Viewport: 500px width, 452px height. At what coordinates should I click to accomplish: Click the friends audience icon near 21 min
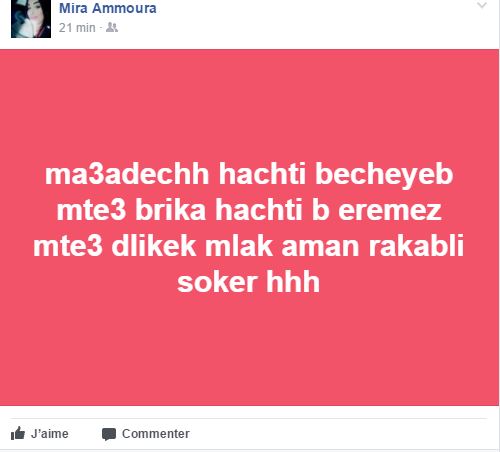pyautogui.click(x=112, y=27)
